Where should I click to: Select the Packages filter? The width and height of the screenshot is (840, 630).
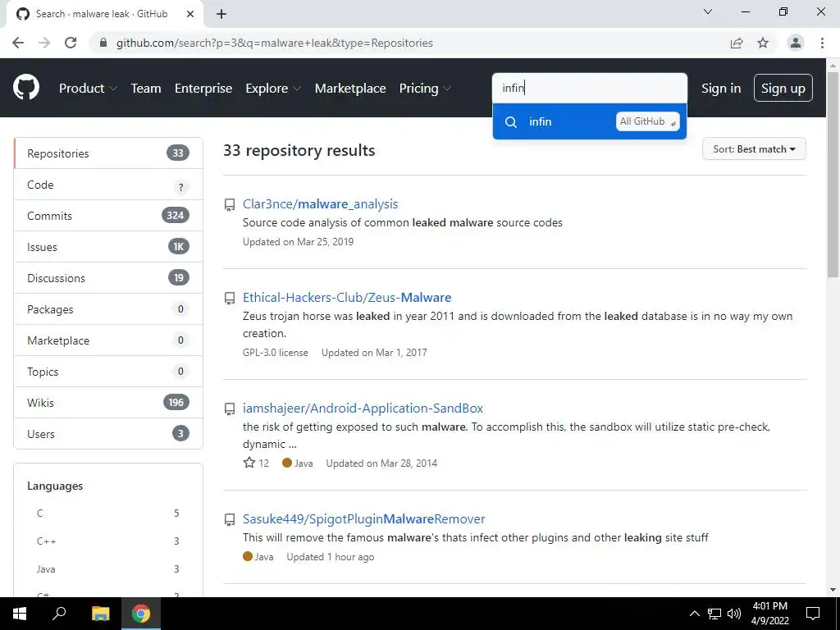[x=108, y=309]
